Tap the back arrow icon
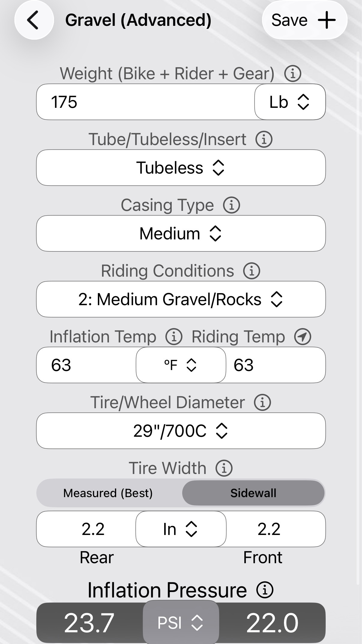 [x=34, y=20]
